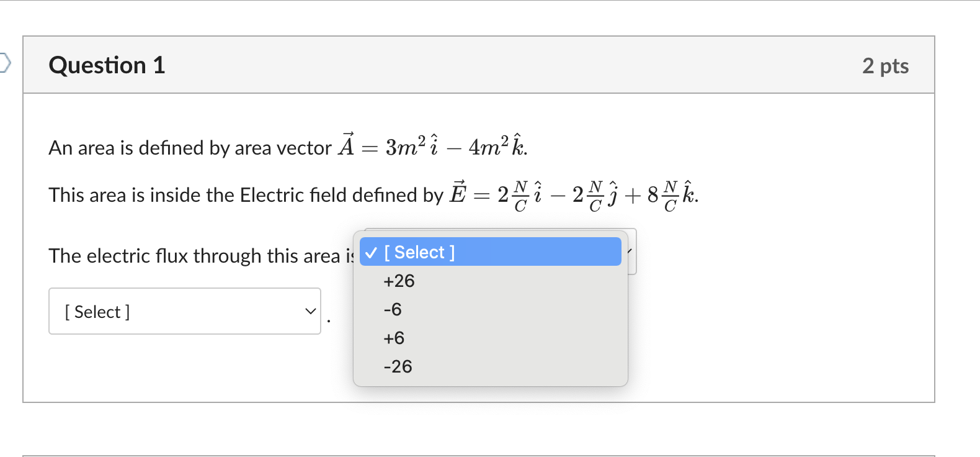The height and width of the screenshot is (457, 980).
Task: Click the checkmark beside highlighted [ Select ]
Action: click(372, 253)
